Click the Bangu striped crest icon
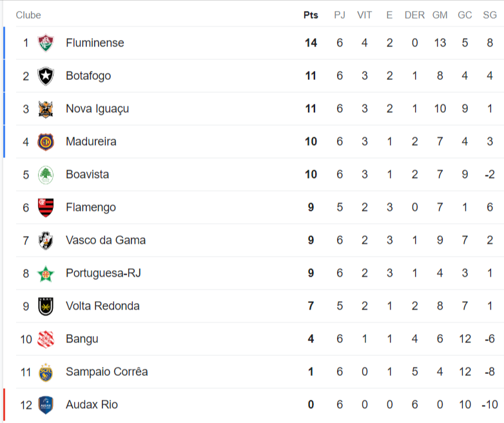504x423 pixels. 46,339
